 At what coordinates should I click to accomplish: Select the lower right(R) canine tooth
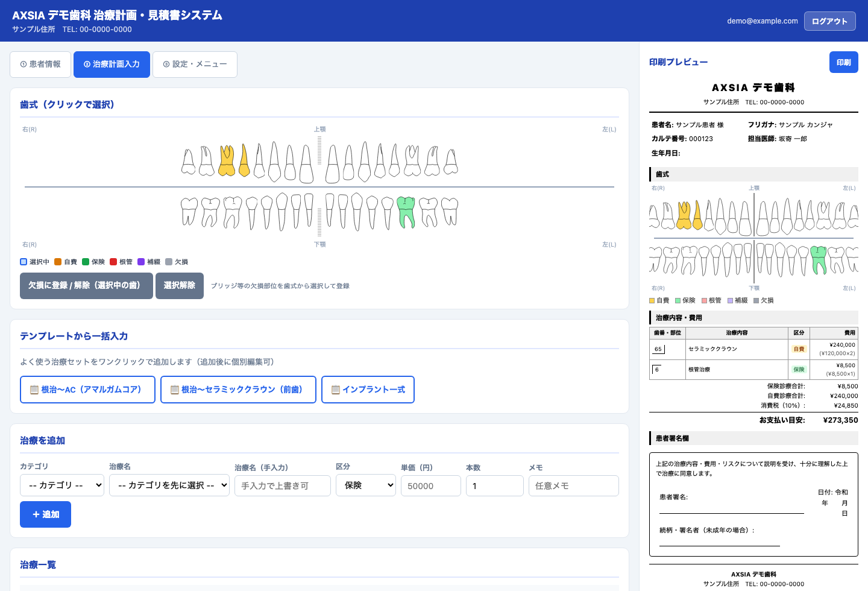tap(281, 212)
